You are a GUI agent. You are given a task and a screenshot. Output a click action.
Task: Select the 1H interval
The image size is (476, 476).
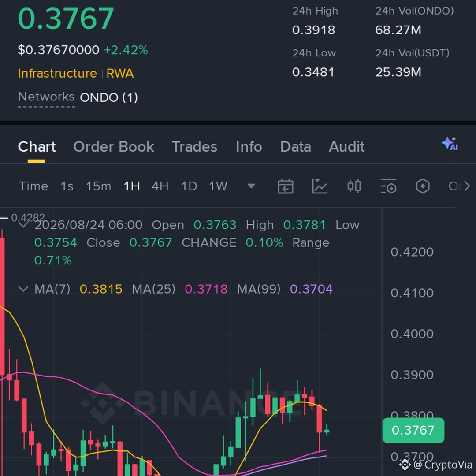pyautogui.click(x=132, y=186)
